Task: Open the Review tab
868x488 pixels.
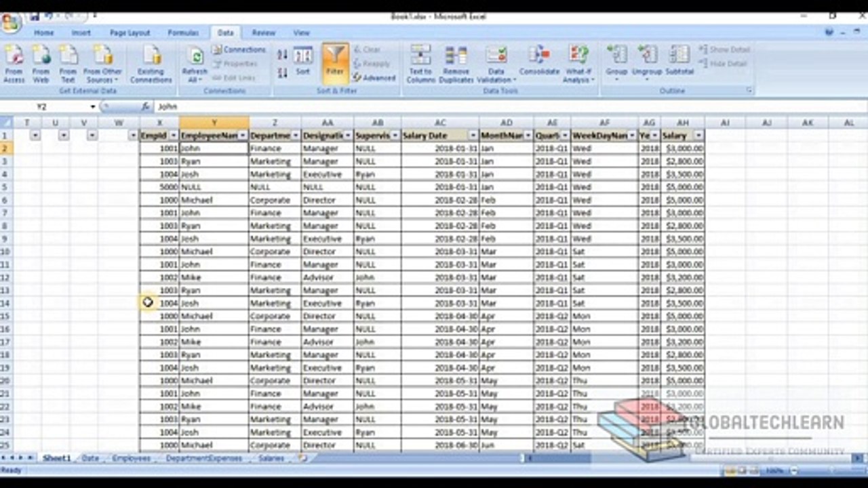Action: pyautogui.click(x=264, y=33)
